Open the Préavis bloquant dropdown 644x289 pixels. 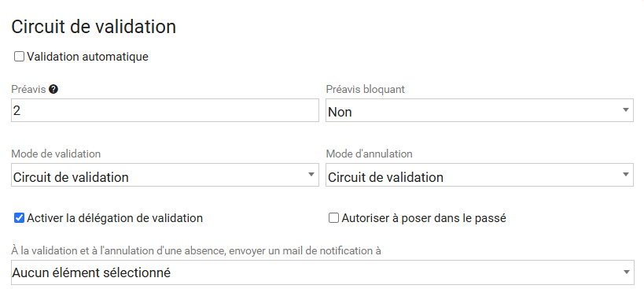pyautogui.click(x=480, y=110)
